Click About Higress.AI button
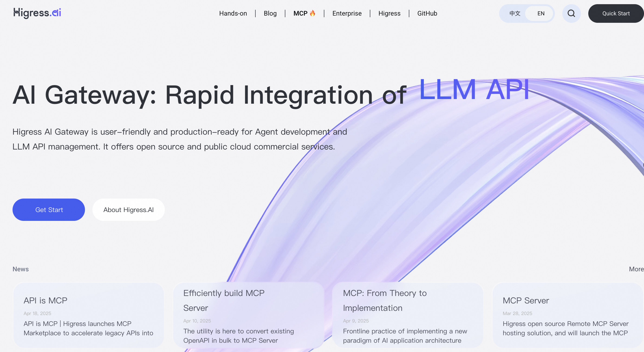Screen dimensions: 644x352 (x=129, y=210)
